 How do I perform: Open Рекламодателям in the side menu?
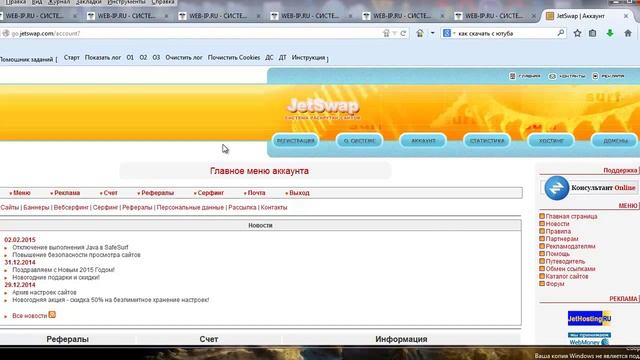click(570, 247)
